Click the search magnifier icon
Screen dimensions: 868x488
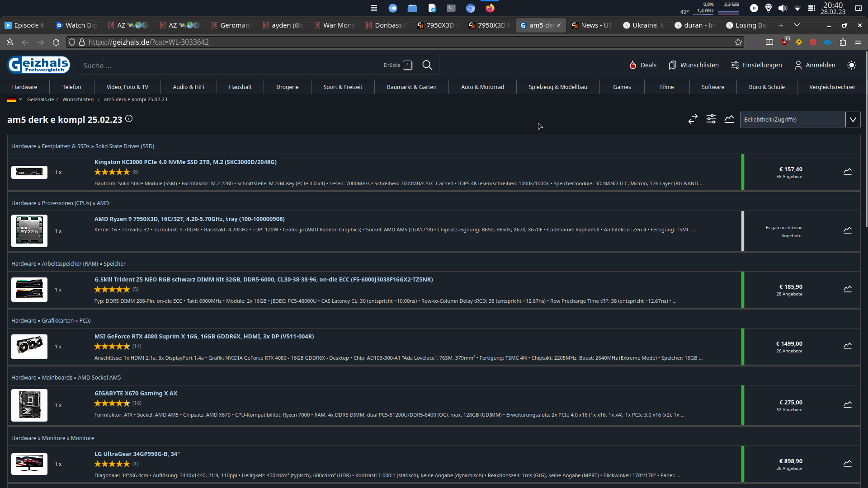(427, 65)
